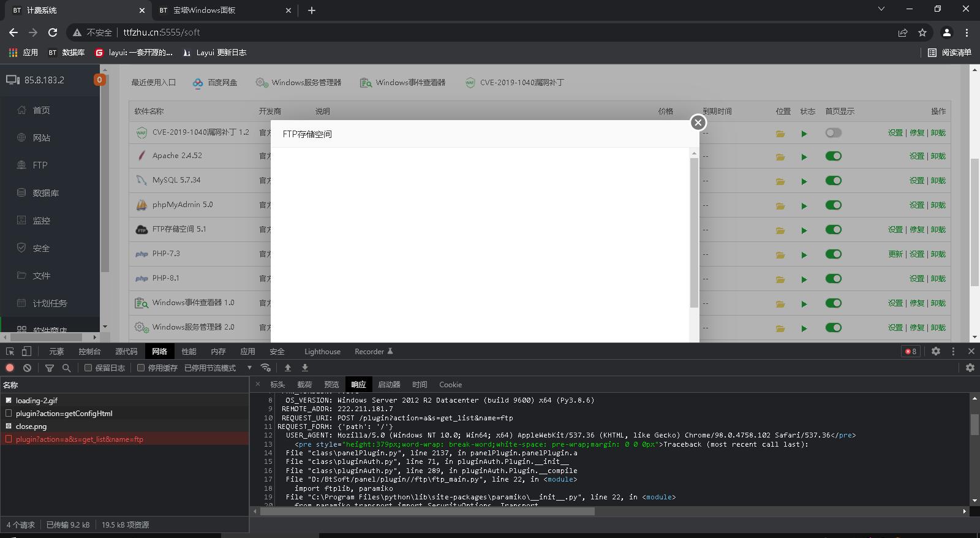Open folder icon in PHP-7.3 row

[780, 255]
